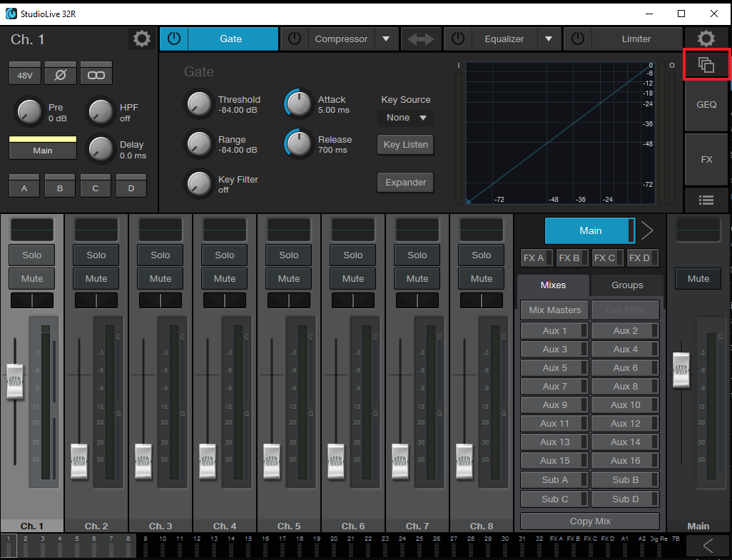The width and height of the screenshot is (732, 560).
Task: Open the GEQ panel
Action: click(706, 105)
